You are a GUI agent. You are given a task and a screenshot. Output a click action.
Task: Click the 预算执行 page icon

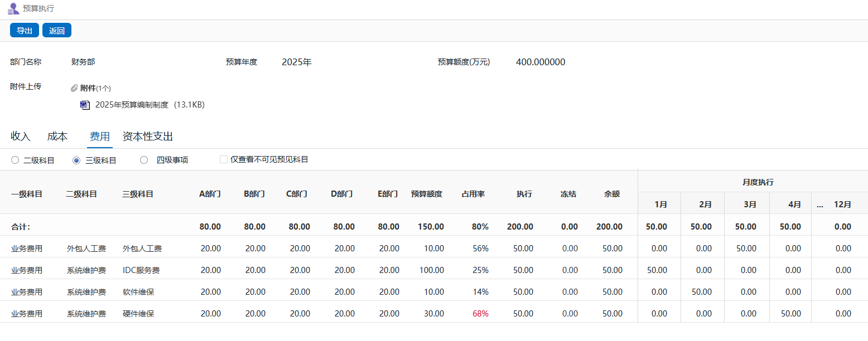click(13, 8)
